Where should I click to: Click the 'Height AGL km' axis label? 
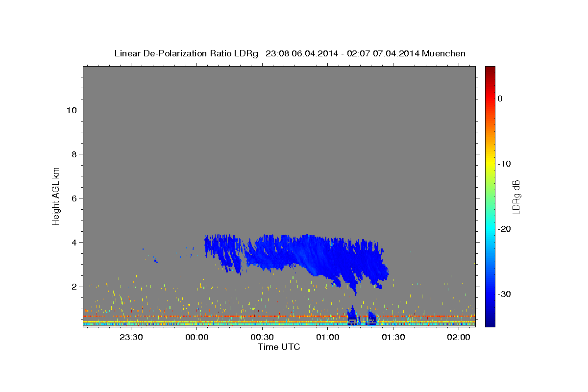point(56,196)
